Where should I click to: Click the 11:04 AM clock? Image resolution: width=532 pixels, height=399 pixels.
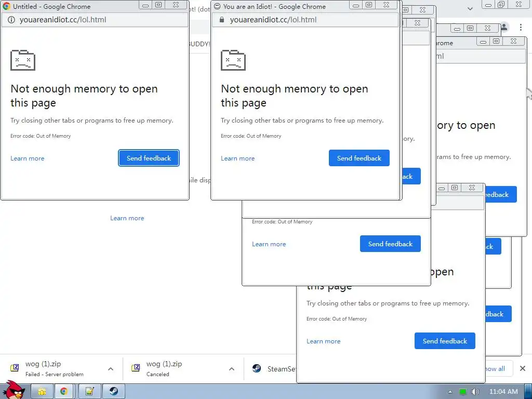(x=503, y=392)
